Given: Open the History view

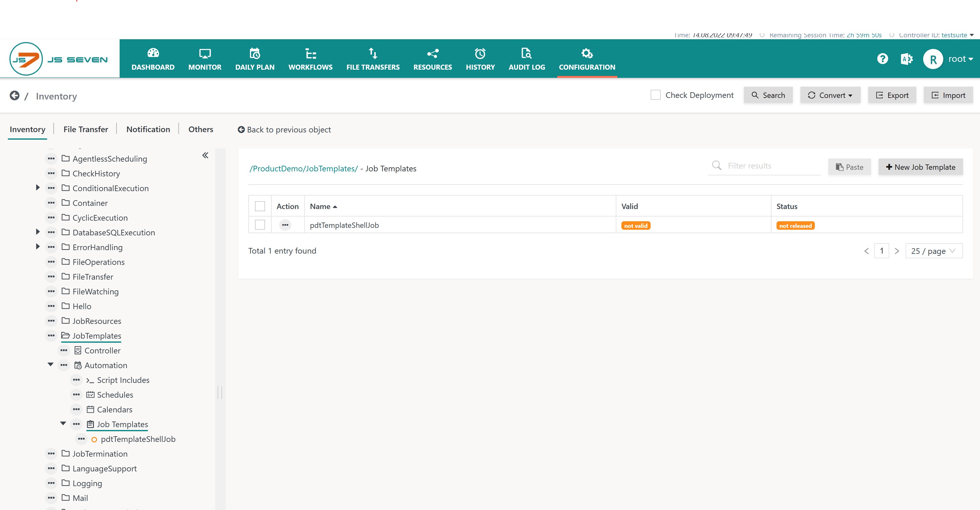Looking at the screenshot, I should pos(480,59).
